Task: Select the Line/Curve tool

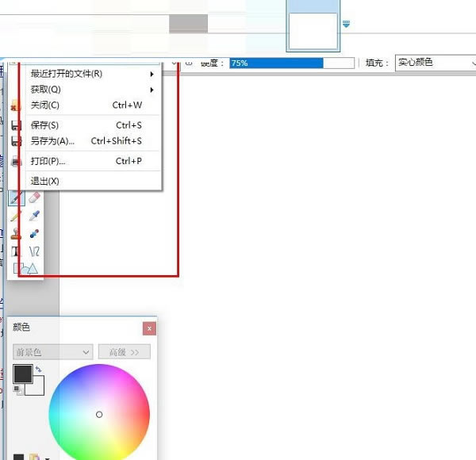Action: coord(34,251)
